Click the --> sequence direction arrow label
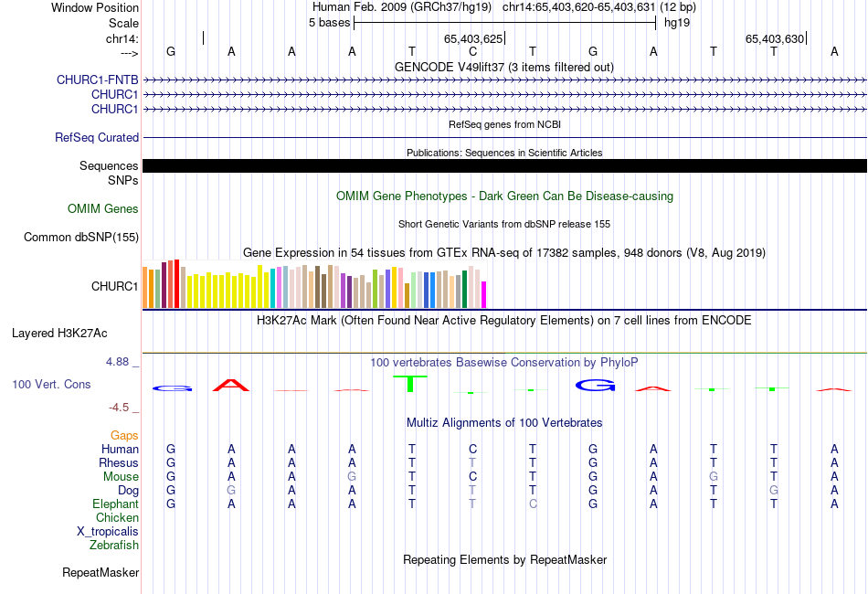Image resolution: width=868 pixels, height=594 pixels. [129, 53]
